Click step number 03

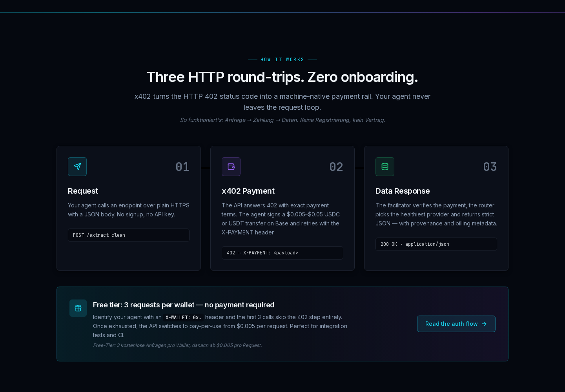(490, 167)
